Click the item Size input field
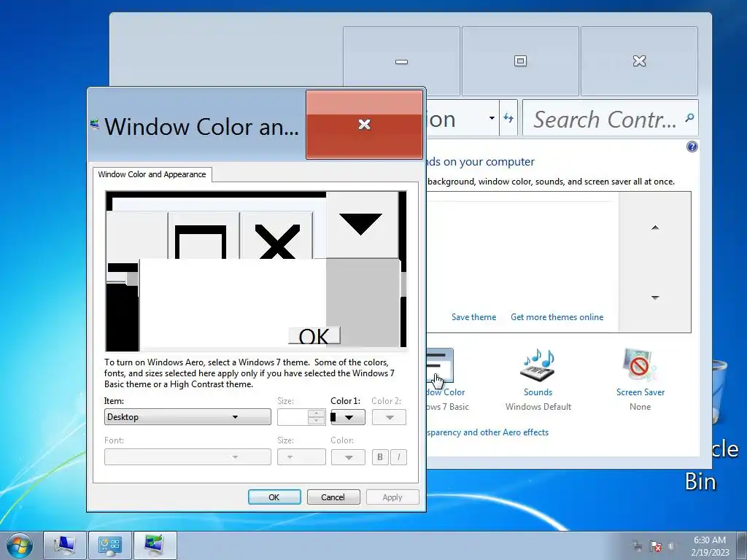 [x=293, y=417]
